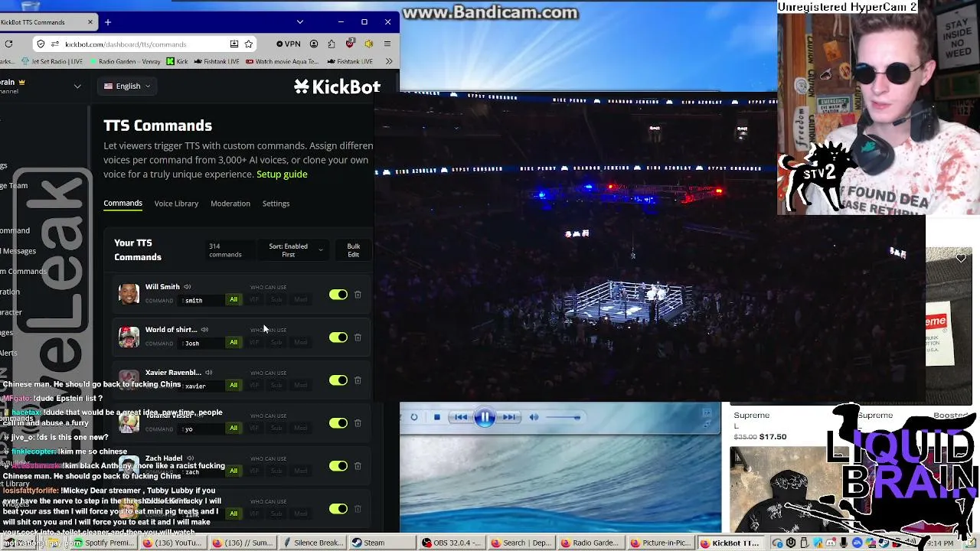Switch to the Moderation tab
Viewport: 980px width, 551px height.
click(x=230, y=204)
